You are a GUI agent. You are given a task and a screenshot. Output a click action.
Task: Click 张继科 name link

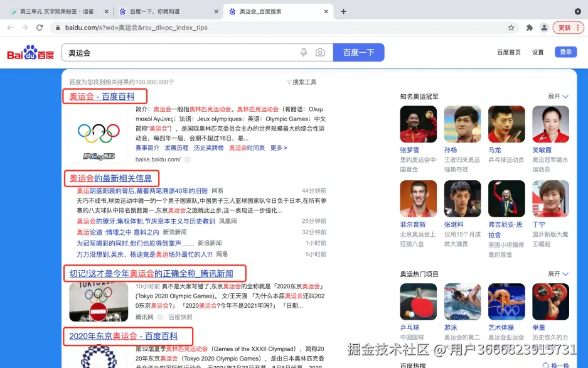[454, 224]
